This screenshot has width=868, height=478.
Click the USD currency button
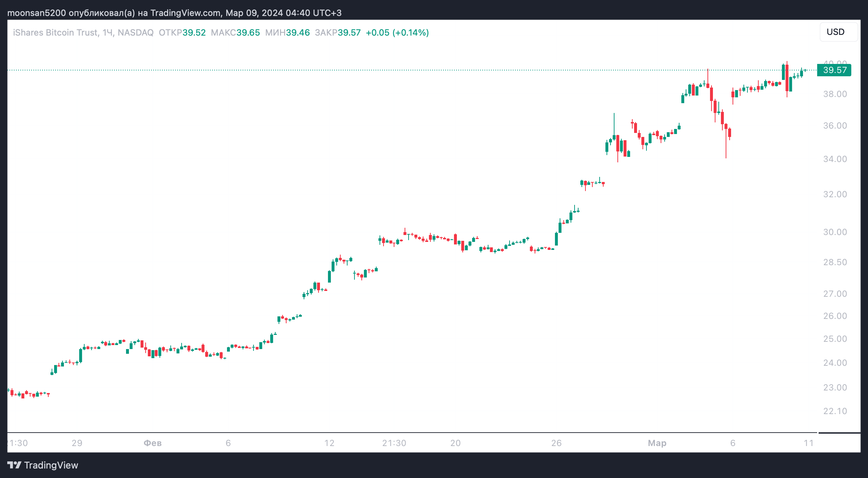pos(839,32)
